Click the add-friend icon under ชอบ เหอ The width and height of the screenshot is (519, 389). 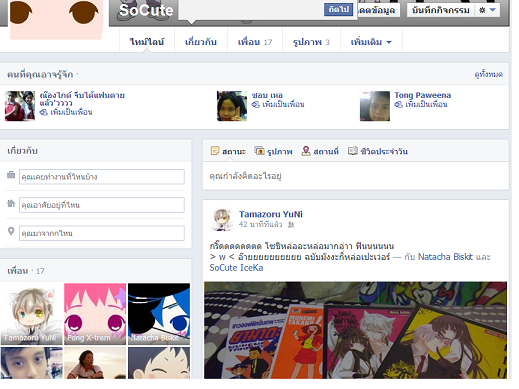click(256, 104)
